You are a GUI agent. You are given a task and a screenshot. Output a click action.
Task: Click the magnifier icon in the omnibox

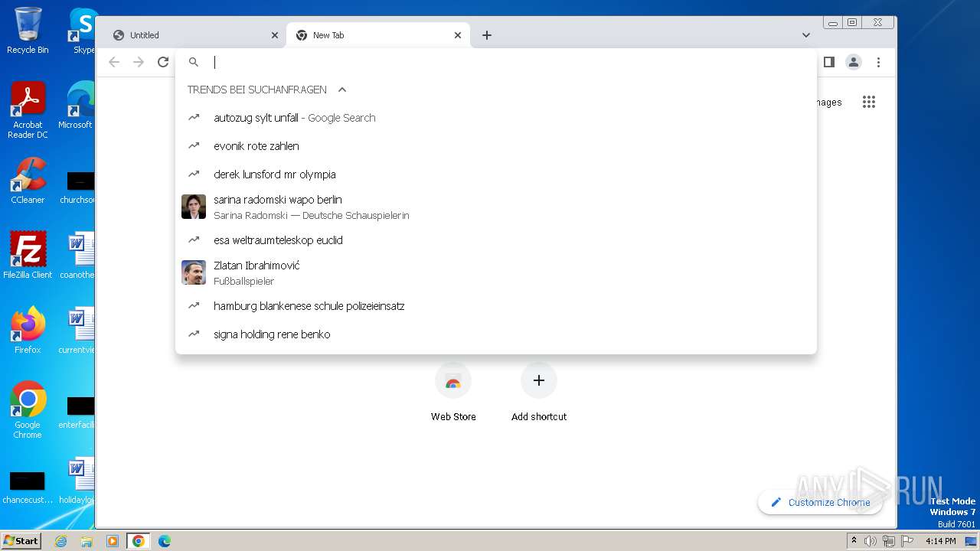click(194, 62)
